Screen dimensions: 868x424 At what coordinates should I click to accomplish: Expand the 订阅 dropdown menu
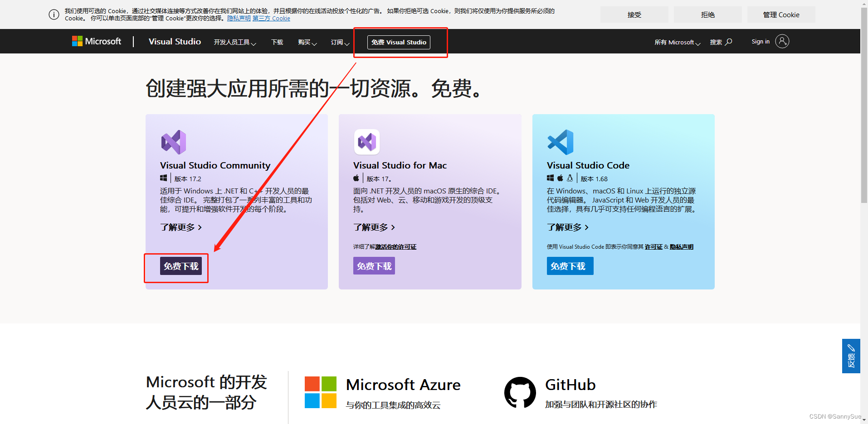click(x=340, y=42)
